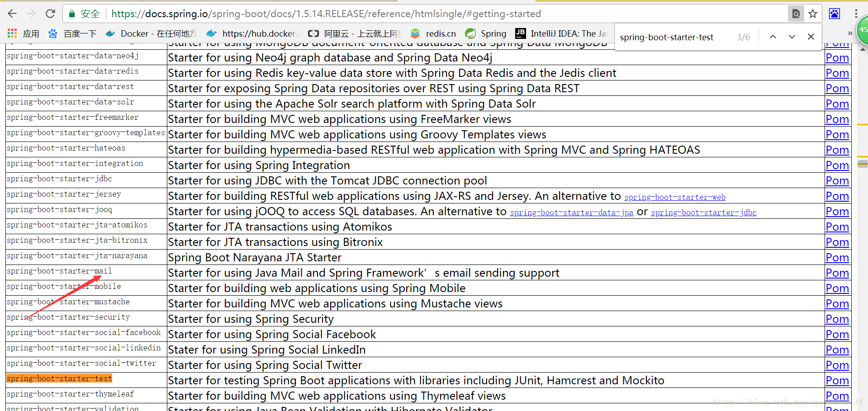The height and width of the screenshot is (411, 868).
Task: Open the spring-boot-starter-jdbc link in jOOQ row
Action: (x=704, y=213)
